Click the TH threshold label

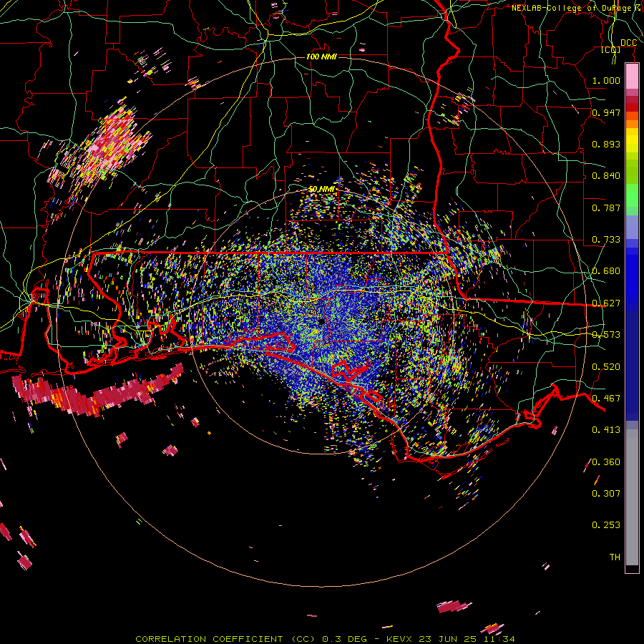tap(615, 557)
